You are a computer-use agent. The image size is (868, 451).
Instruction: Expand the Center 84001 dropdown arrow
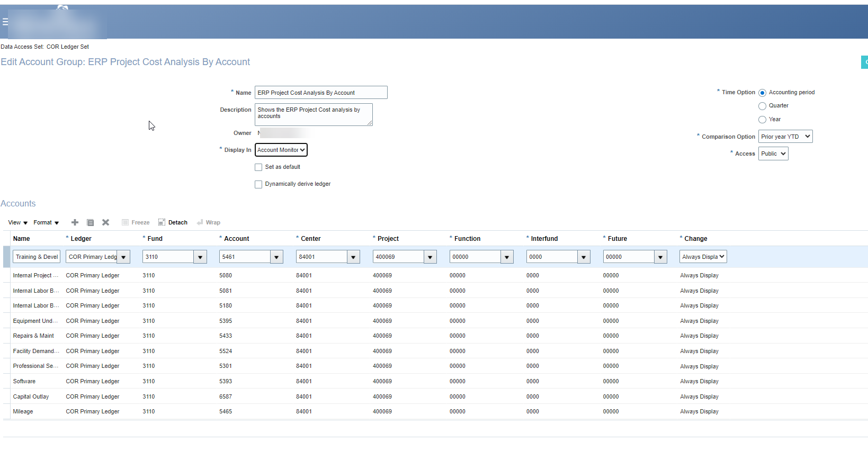point(353,257)
